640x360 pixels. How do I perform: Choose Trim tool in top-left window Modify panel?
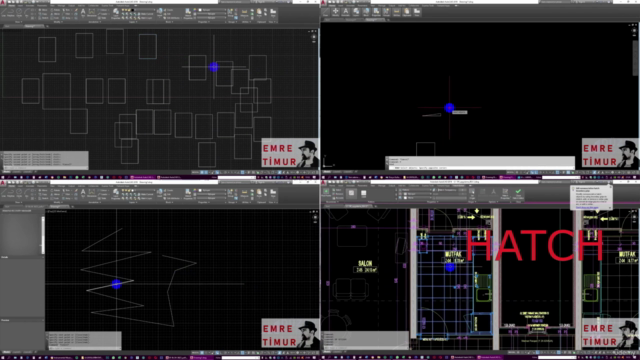click(x=67, y=10)
